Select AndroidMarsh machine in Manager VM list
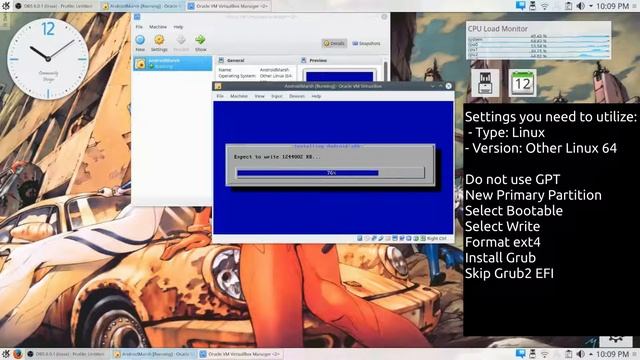This screenshot has height=360, width=640. click(173, 63)
